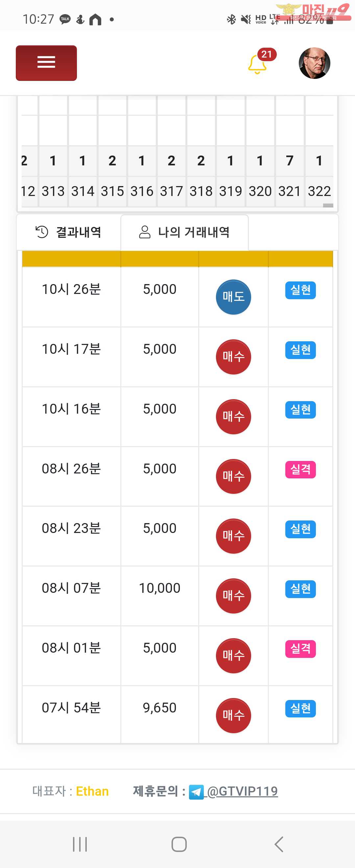Tap the result 7 cell above 321
The height and width of the screenshot is (868, 355).
tap(289, 161)
